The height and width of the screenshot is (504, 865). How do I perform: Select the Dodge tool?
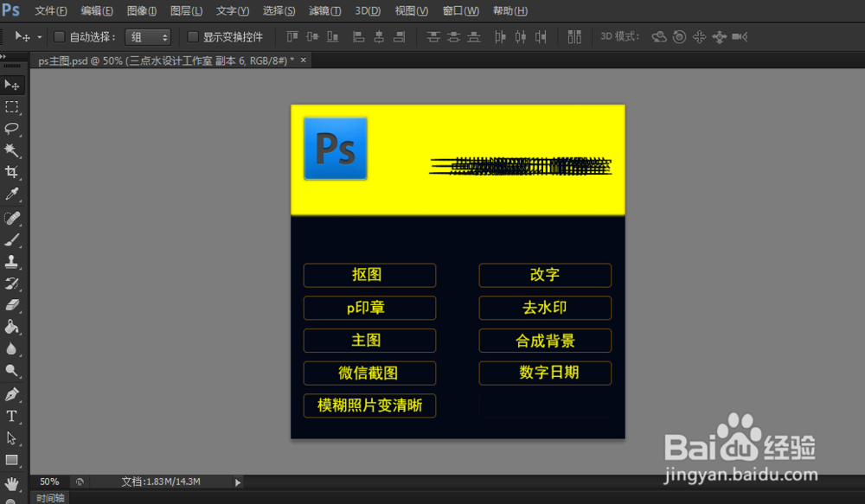pyautogui.click(x=11, y=370)
